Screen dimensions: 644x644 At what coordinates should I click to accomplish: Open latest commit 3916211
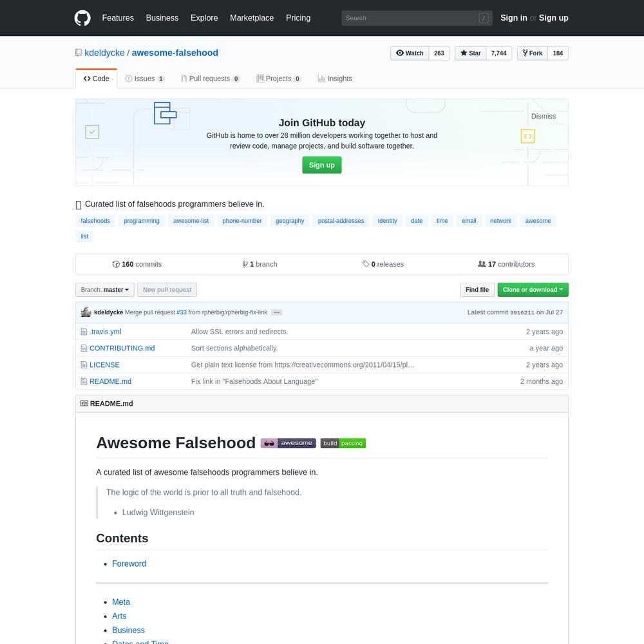tap(522, 312)
